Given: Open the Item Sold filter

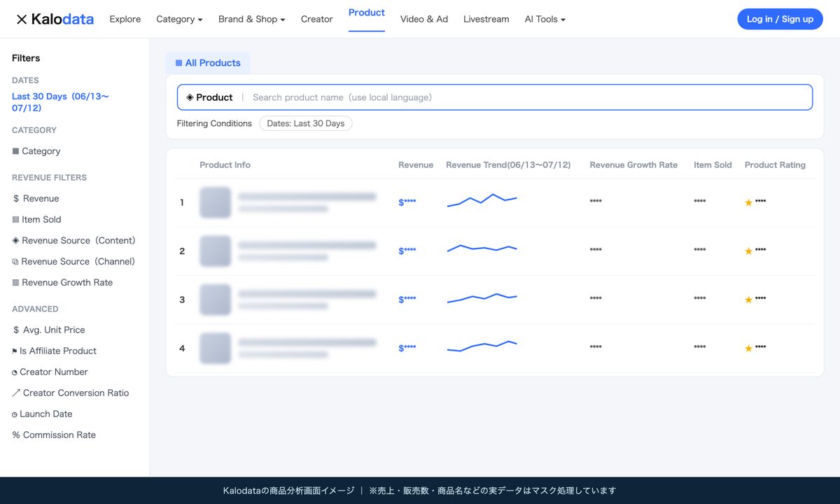Looking at the screenshot, I should [36, 220].
